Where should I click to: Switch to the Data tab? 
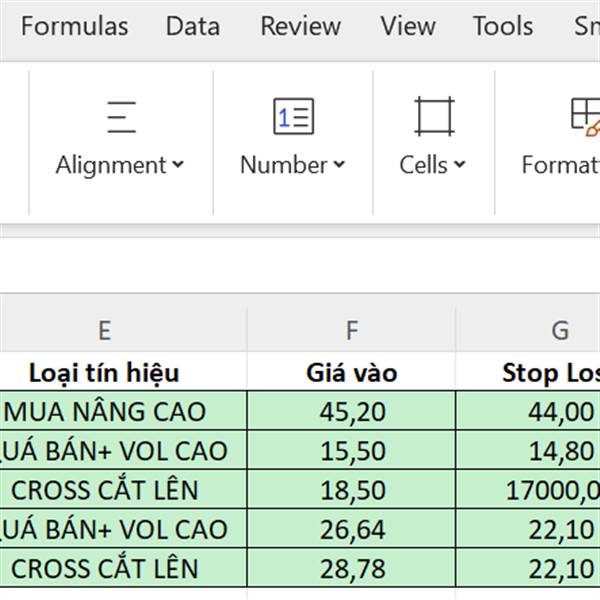point(193,26)
